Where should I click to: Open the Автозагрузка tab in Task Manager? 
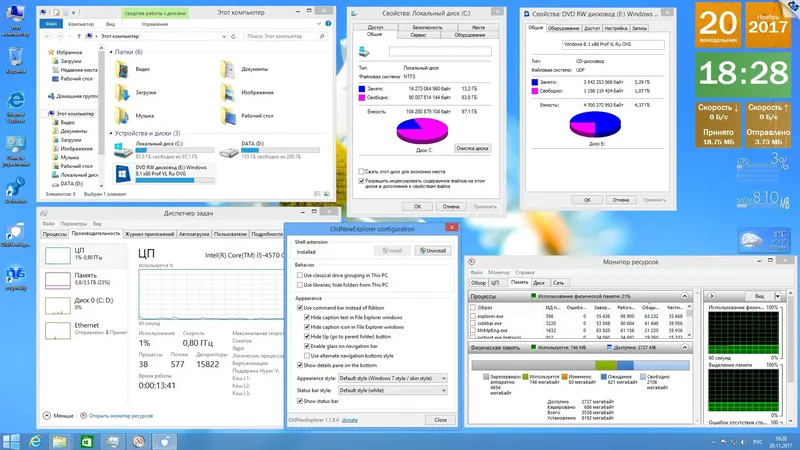(194, 234)
